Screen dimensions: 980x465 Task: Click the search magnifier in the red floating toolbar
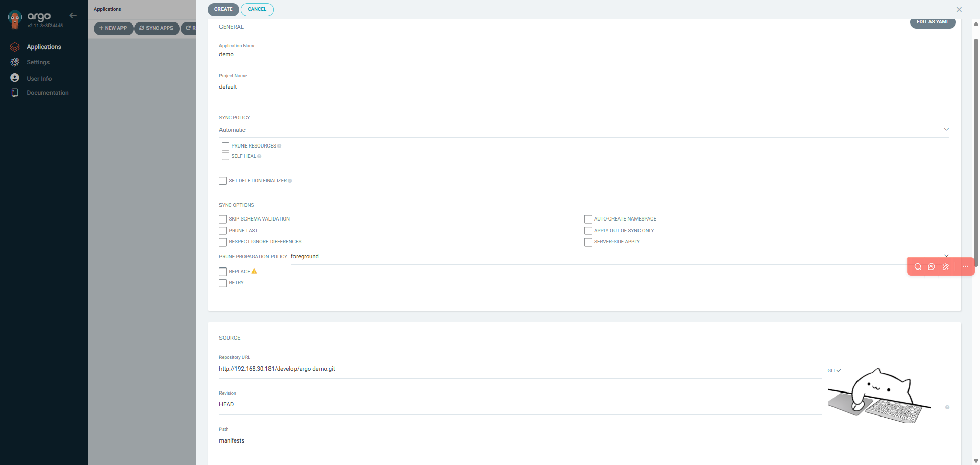(x=918, y=266)
